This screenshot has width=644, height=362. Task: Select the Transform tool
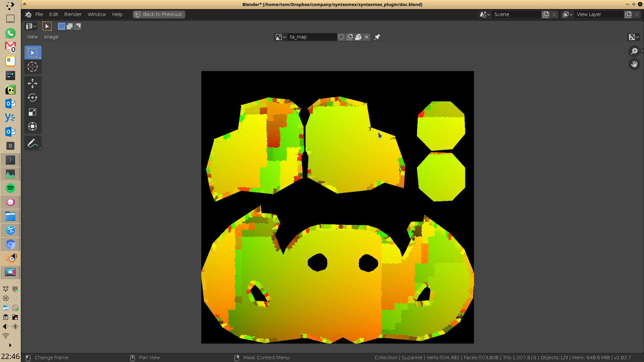click(x=33, y=126)
